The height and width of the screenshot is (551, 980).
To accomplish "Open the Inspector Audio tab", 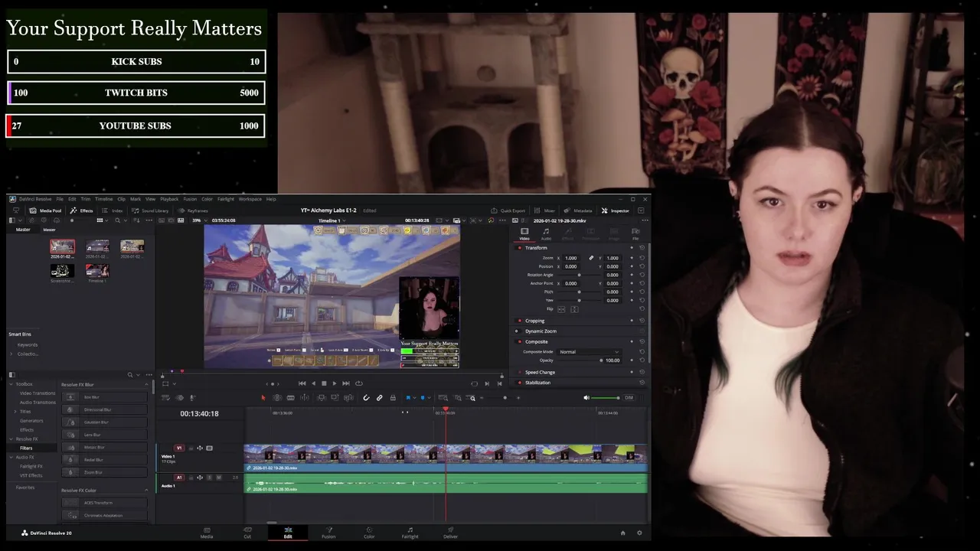I will coord(546,233).
